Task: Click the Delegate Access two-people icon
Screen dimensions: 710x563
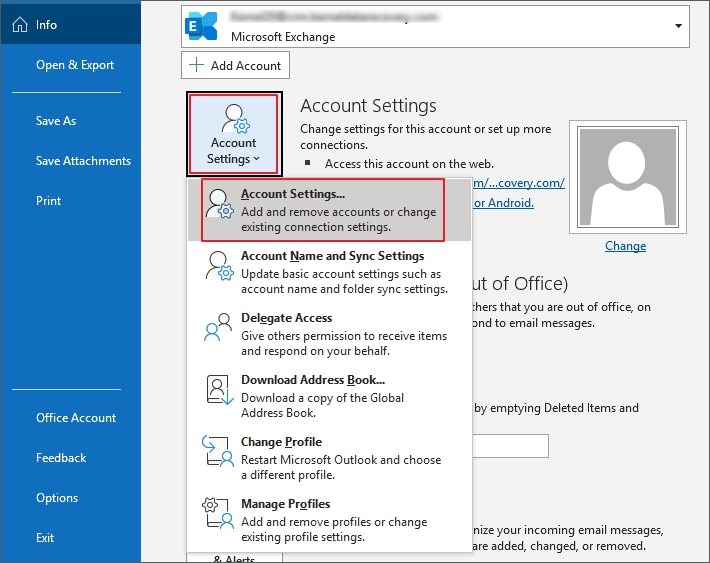Action: pyautogui.click(x=218, y=327)
